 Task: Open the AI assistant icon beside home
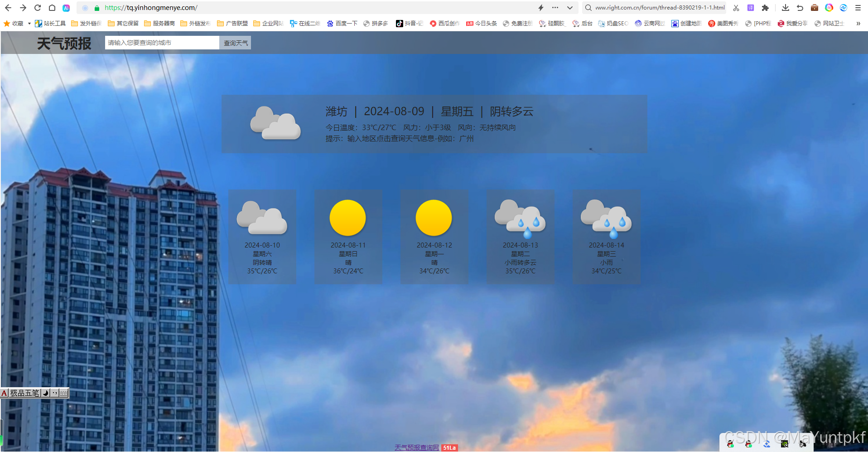pos(66,8)
